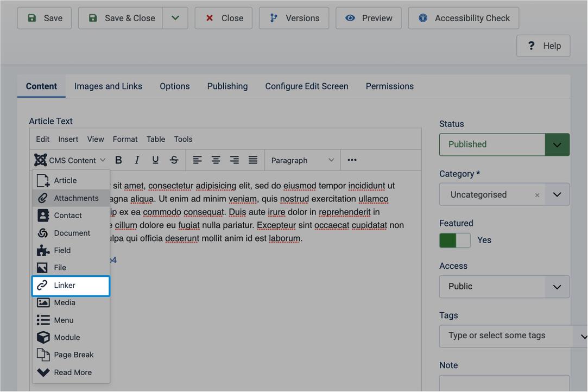Align text to center
This screenshot has width=588, height=392.
(x=216, y=160)
